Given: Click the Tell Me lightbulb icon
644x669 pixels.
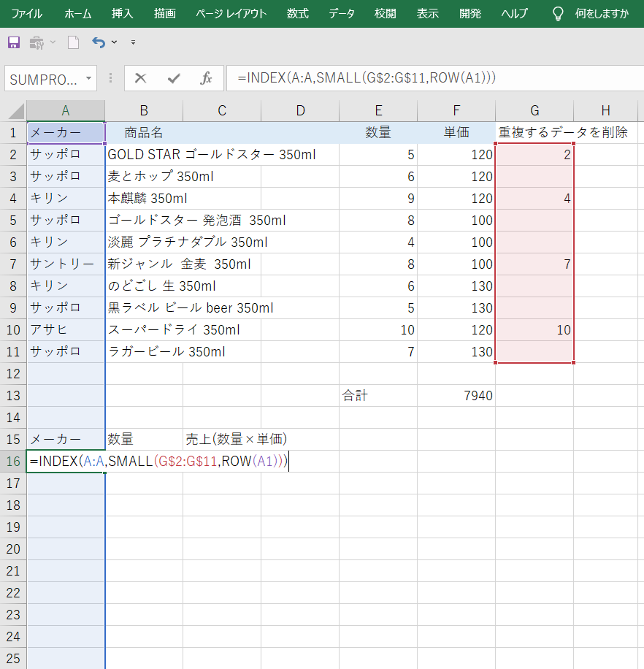Looking at the screenshot, I should (x=557, y=12).
